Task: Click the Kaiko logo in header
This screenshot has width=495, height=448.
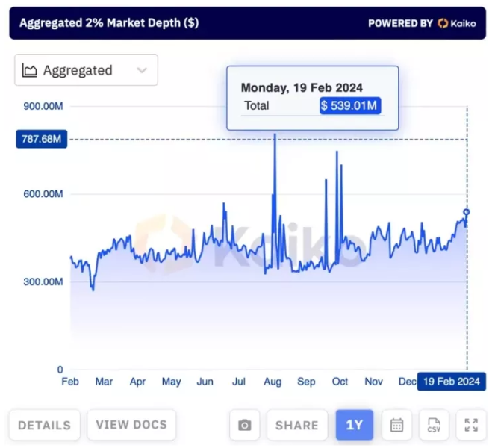Action: [457, 23]
